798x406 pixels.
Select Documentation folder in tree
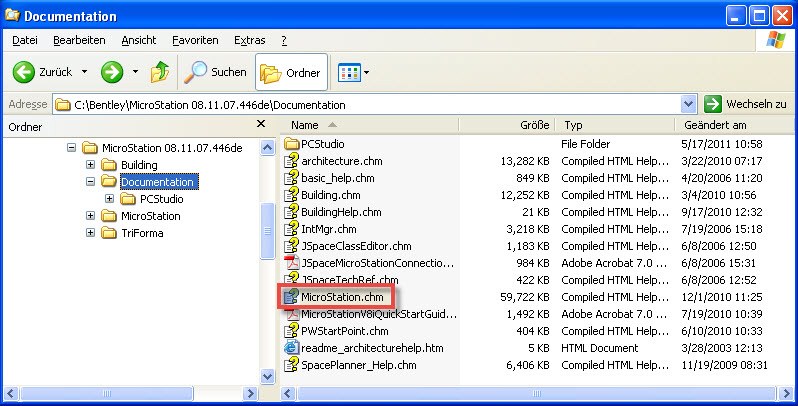click(x=157, y=182)
